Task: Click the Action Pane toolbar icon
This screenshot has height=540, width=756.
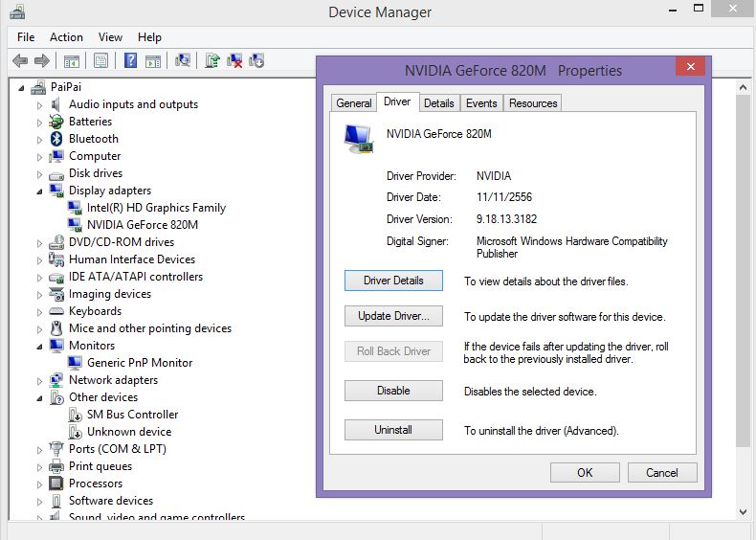Action: [x=153, y=61]
